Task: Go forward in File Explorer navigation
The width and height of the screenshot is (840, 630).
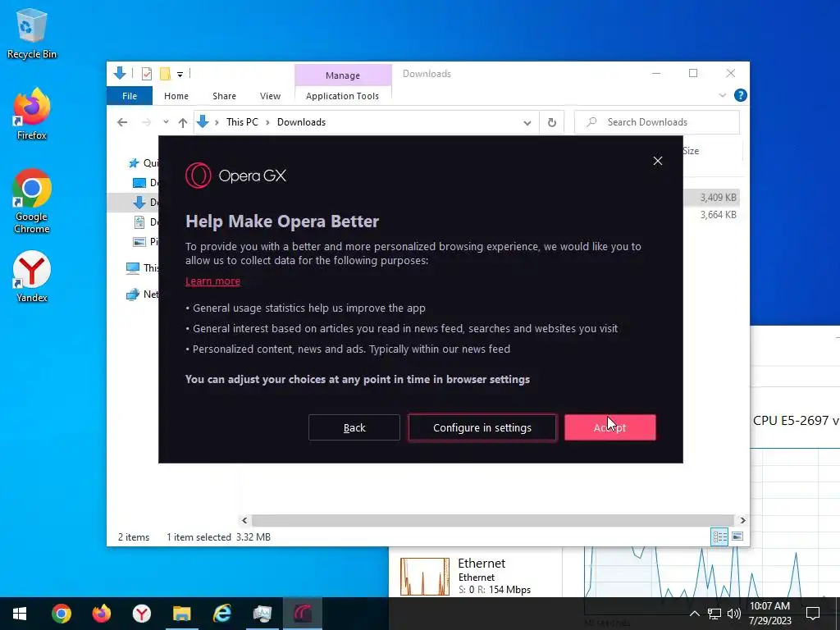Action: (x=146, y=123)
